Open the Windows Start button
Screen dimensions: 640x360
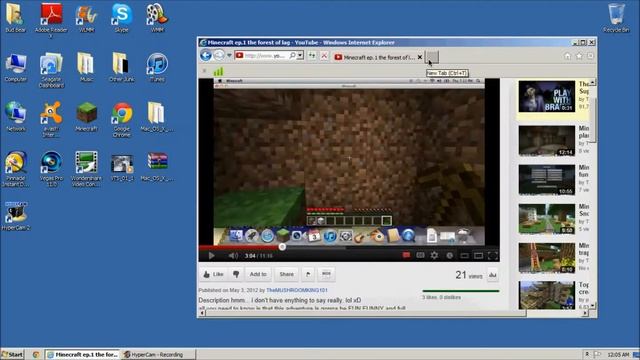pyautogui.click(x=12, y=354)
